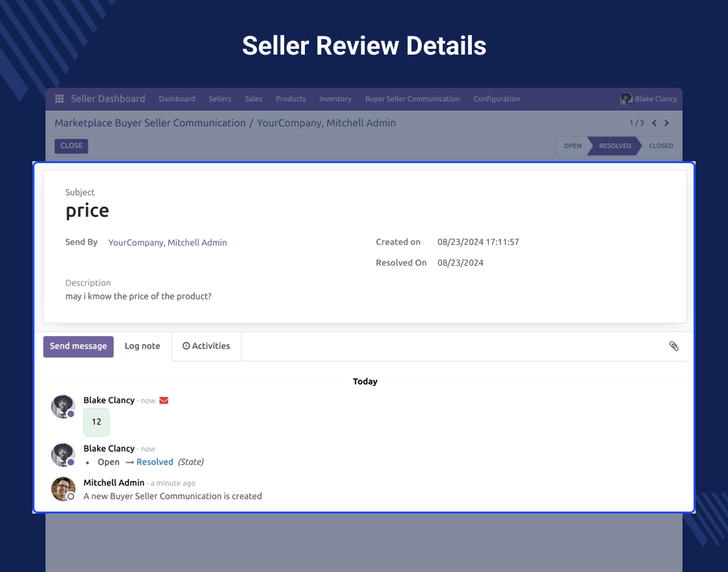Click 'A new Buyer Seller Communication is created'

173,497
